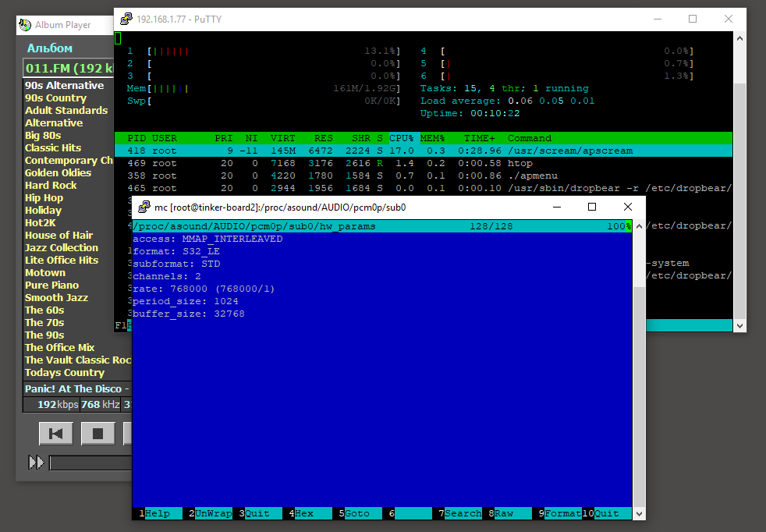766x532 pixels.
Task: Sort htop by the CPU% column header
Action: (x=402, y=138)
